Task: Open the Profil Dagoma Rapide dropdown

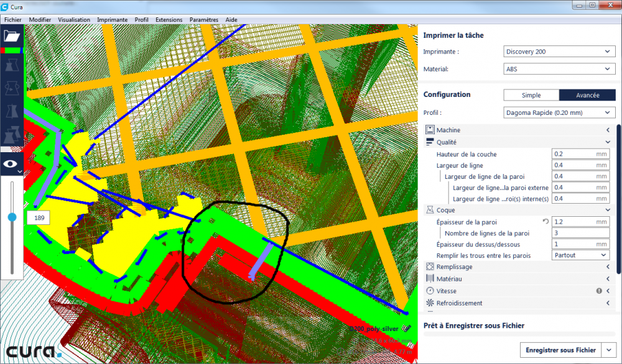Action: (x=559, y=112)
